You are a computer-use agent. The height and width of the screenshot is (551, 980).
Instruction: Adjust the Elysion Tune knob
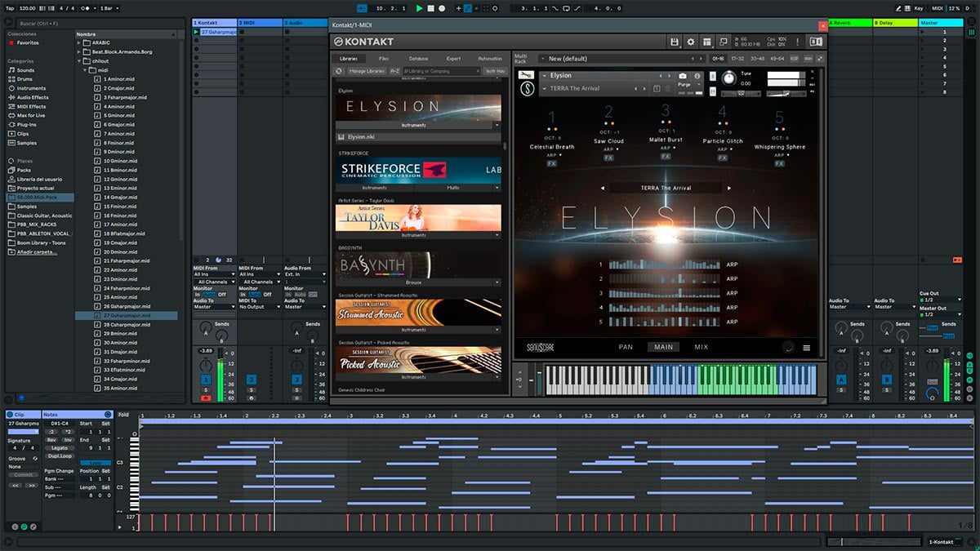pos(728,78)
